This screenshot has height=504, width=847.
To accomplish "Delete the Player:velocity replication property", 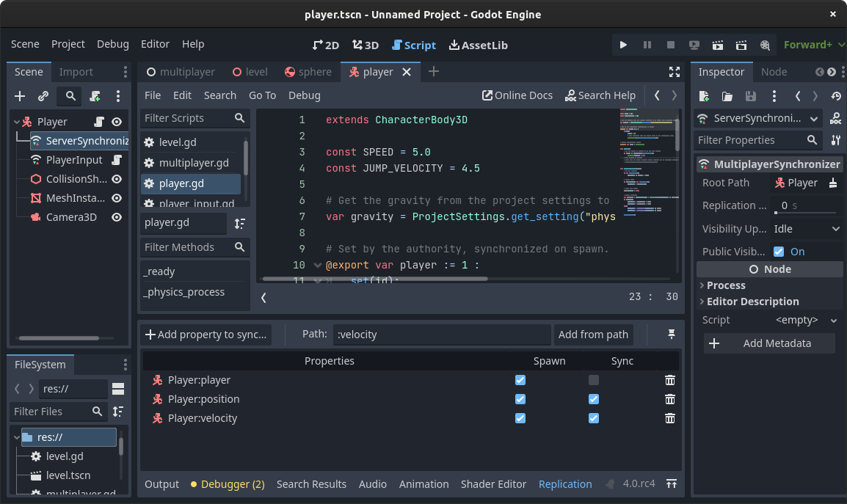I will pyautogui.click(x=670, y=418).
